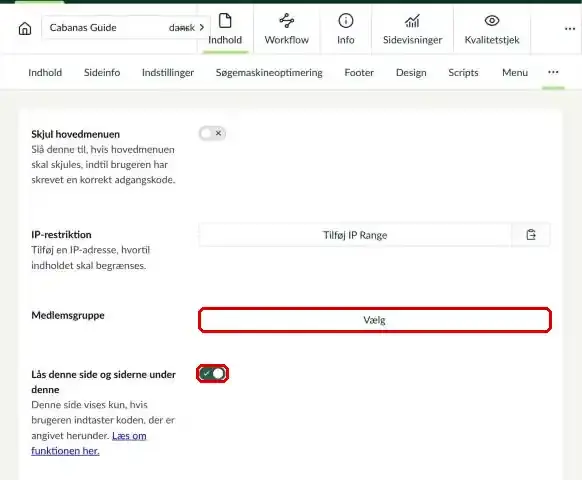Screen dimensions: 582x480
Task: Open the Workflow tab
Action: [287, 29]
